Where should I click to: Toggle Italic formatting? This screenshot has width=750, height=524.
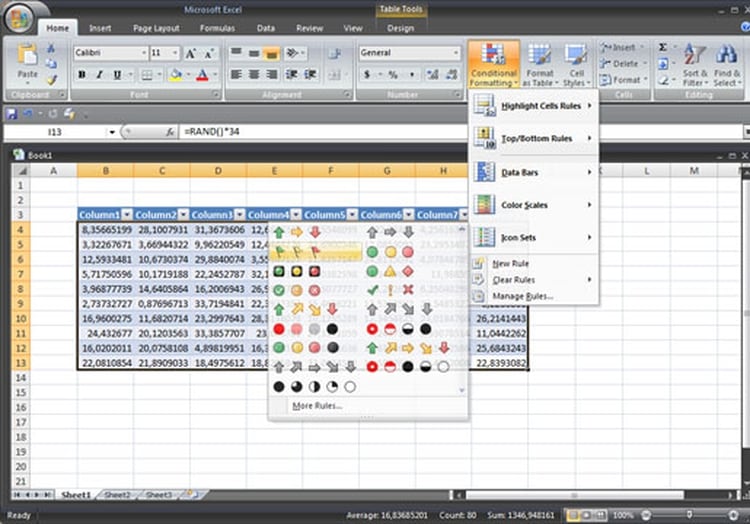(99, 75)
